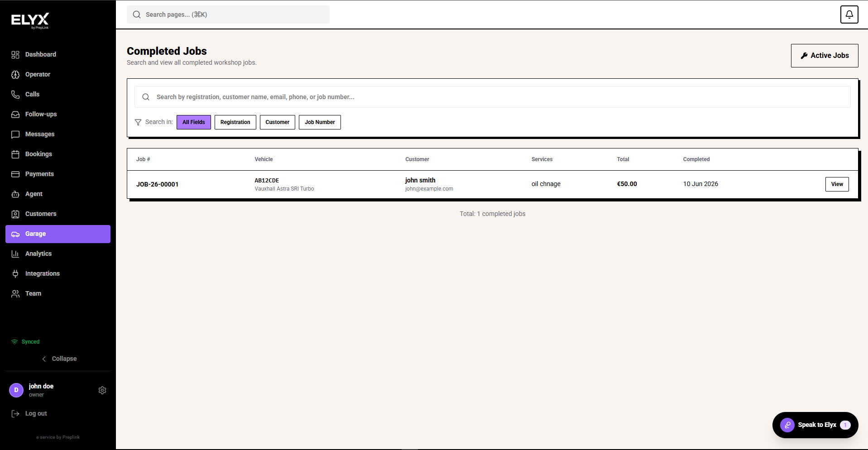The width and height of the screenshot is (868, 450).
Task: Open notifications bell icon
Action: [849, 14]
